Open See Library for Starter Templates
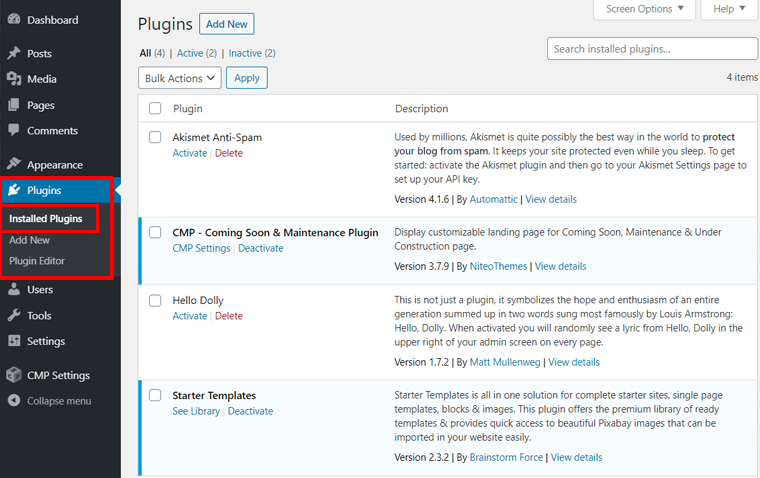This screenshot has width=760, height=478. [x=196, y=411]
